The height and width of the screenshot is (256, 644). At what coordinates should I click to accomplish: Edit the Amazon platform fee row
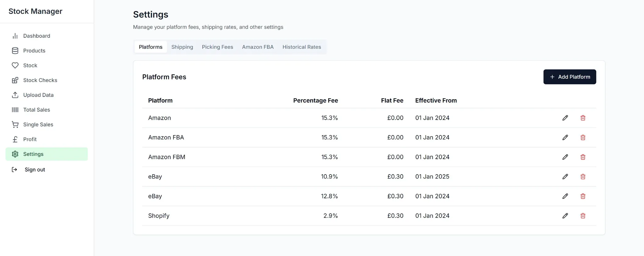coord(565,118)
